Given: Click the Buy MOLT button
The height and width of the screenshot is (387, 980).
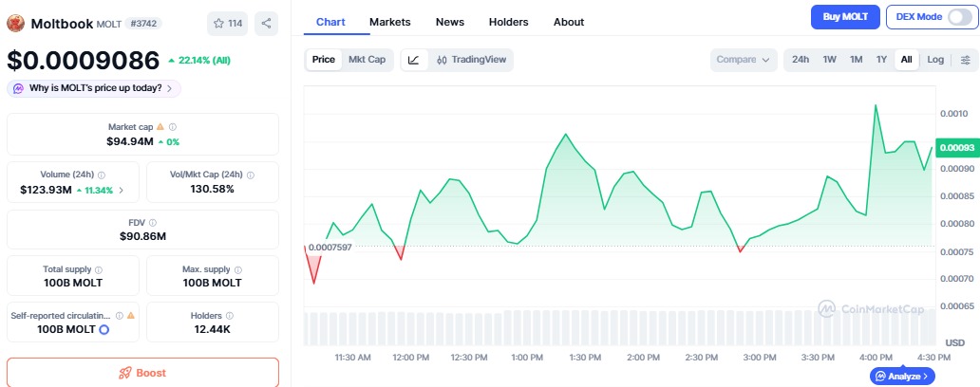Looking at the screenshot, I should pos(844,17).
